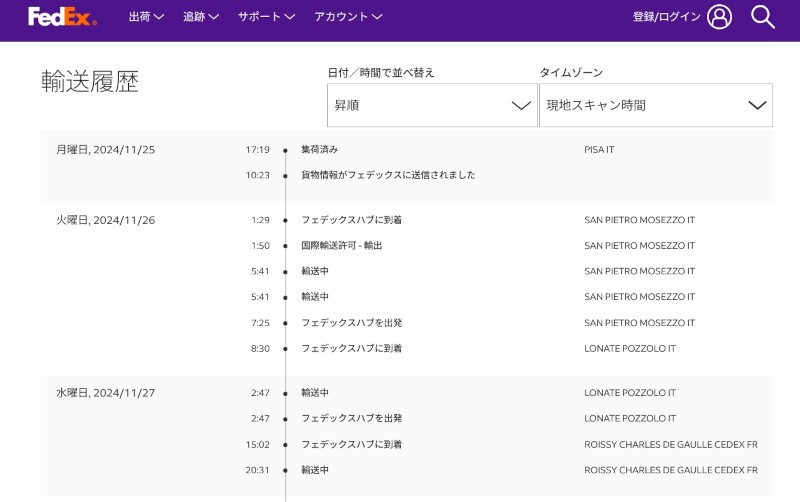This screenshot has width=800, height=502.
Task: Click the 7:25 フェデックスハブを出発 entry
Action: pyautogui.click(x=352, y=322)
